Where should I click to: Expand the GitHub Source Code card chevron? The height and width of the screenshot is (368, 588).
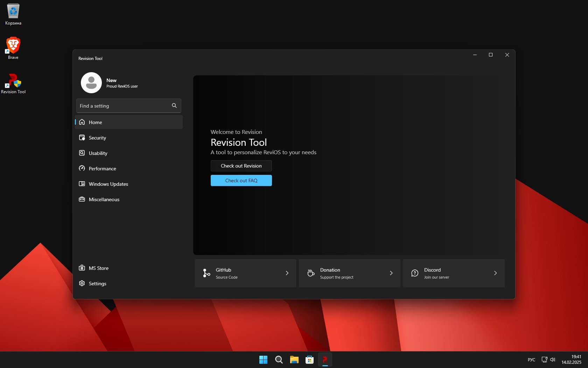click(x=287, y=273)
